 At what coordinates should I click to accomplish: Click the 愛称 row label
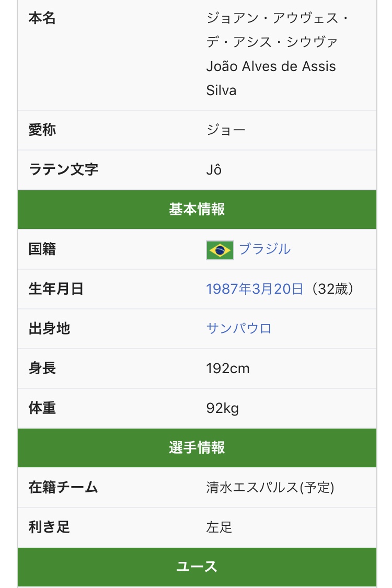tap(42, 130)
